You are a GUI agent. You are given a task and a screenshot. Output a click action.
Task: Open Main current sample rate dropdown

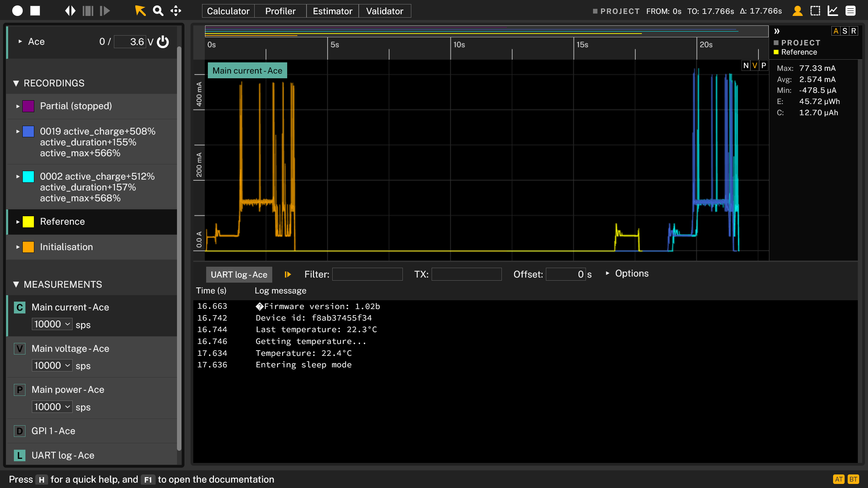pyautogui.click(x=52, y=324)
